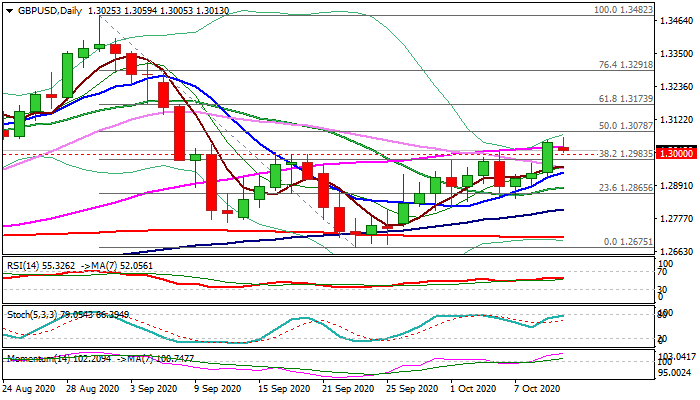The width and height of the screenshot is (700, 400).
Task: Select the 23.6 1.28656 Fibonacci label
Action: point(626,188)
